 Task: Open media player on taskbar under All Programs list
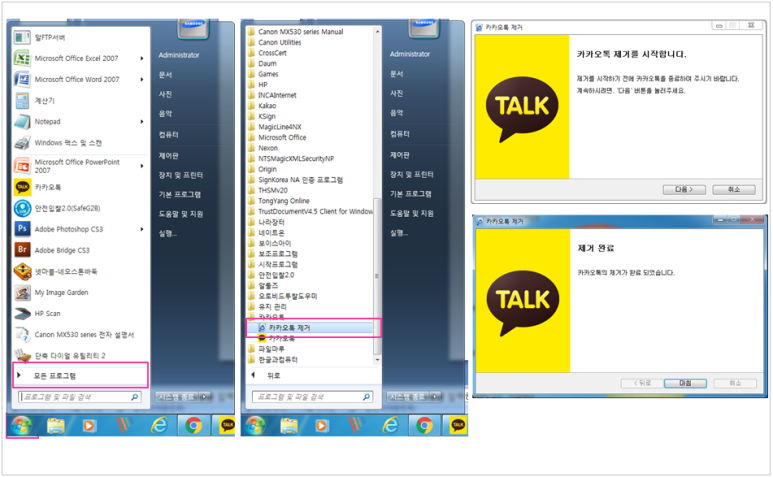tap(321, 425)
